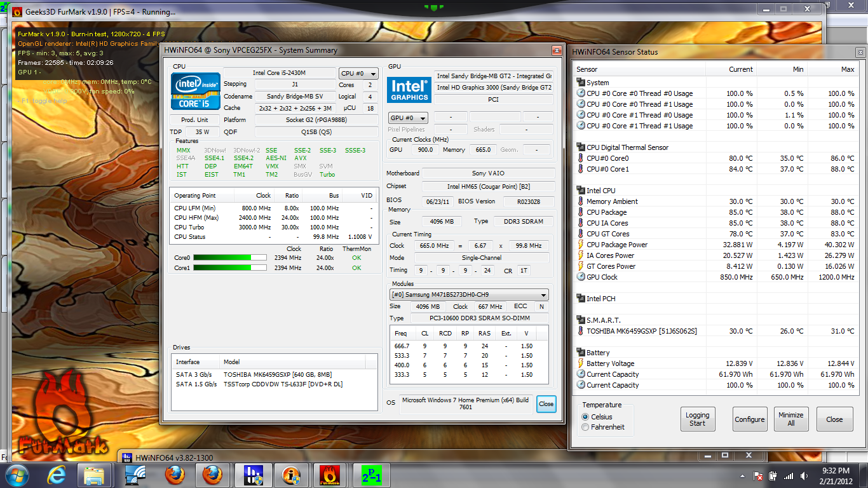Click the taskbar clock showing 9:32 PM
Viewport: 868px width, 488px height.
point(837,475)
